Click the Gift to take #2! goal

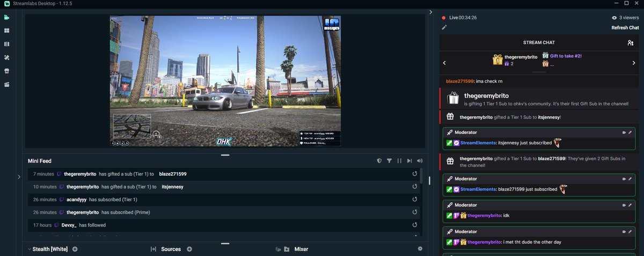566,56
